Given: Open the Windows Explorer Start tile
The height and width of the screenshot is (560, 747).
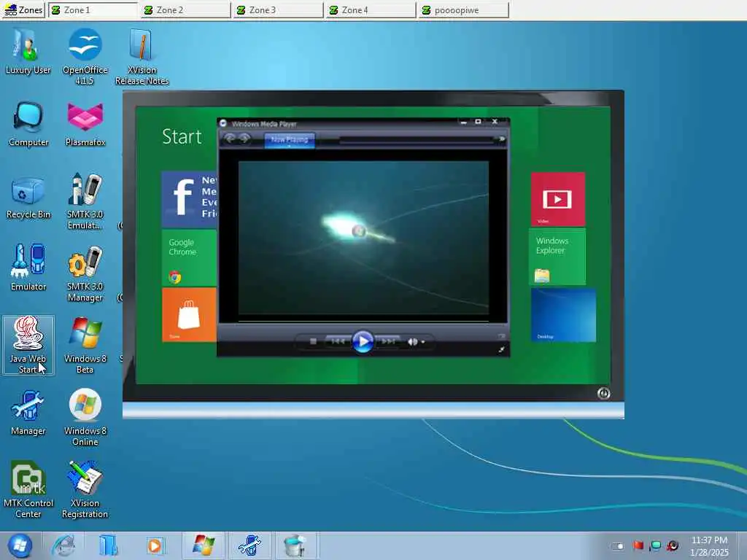Looking at the screenshot, I should point(557,257).
